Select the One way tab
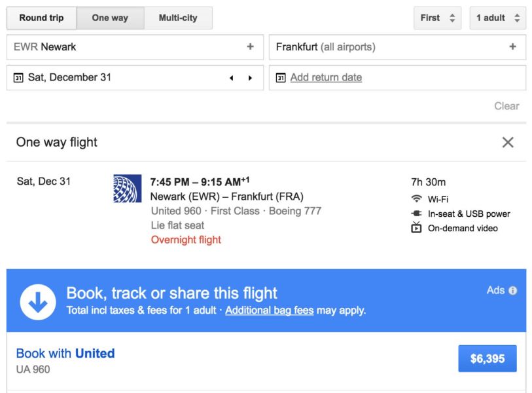Viewport: 532px width, 393px height. click(110, 18)
